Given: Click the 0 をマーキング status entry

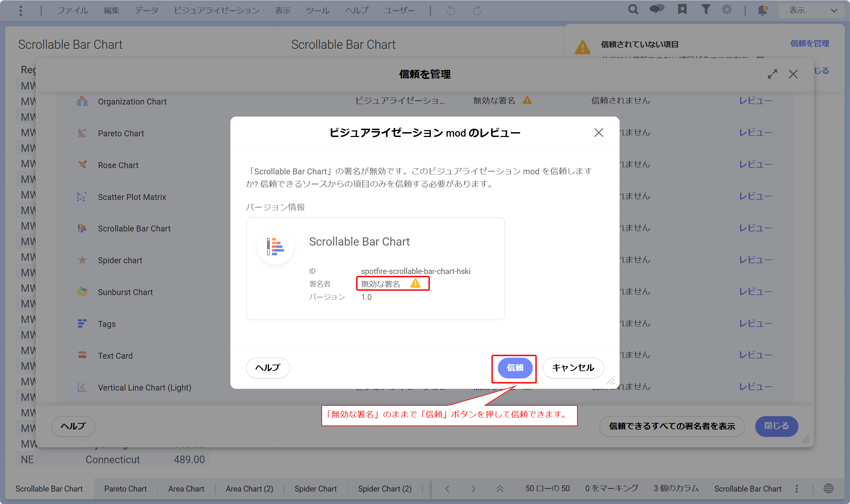Looking at the screenshot, I should [x=612, y=488].
